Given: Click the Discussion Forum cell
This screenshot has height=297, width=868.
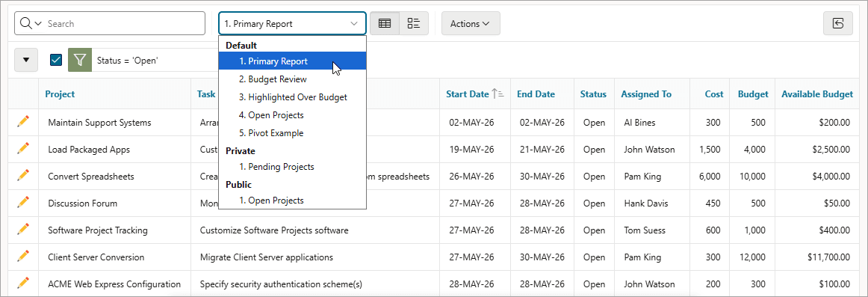Looking at the screenshot, I should pyautogui.click(x=114, y=203).
